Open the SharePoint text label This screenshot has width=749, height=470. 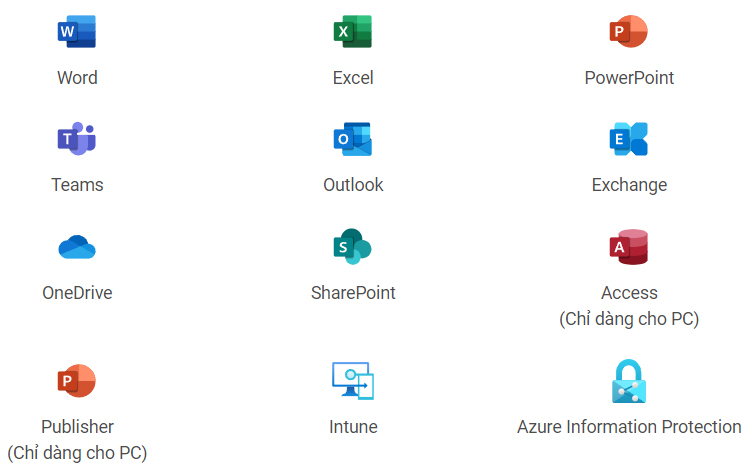click(x=353, y=293)
